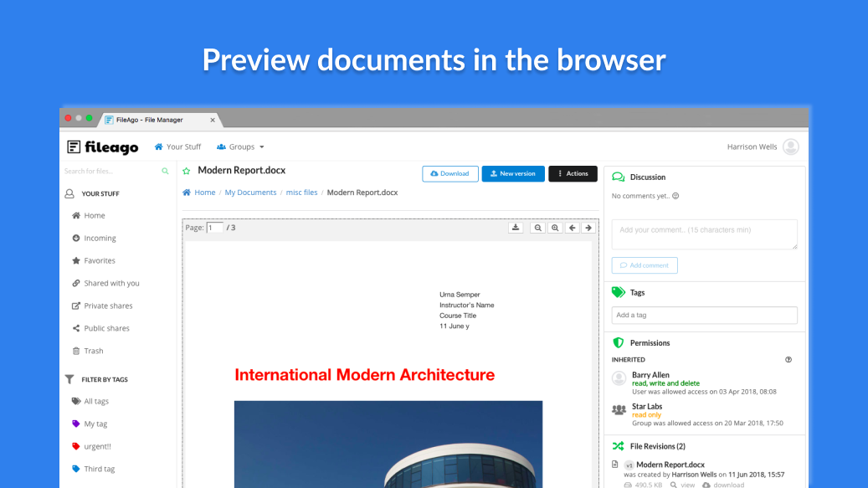Click the Home breadcrumb house icon

[187, 192]
